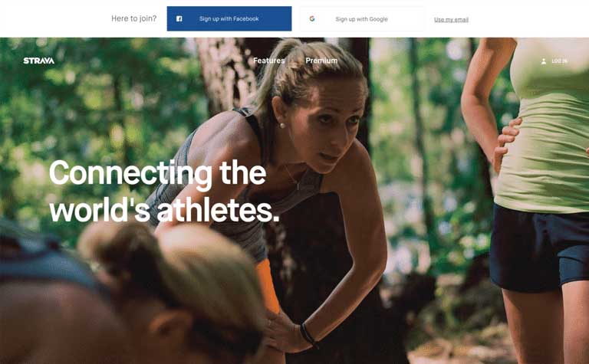Click the Sign up with Google button

(362, 18)
